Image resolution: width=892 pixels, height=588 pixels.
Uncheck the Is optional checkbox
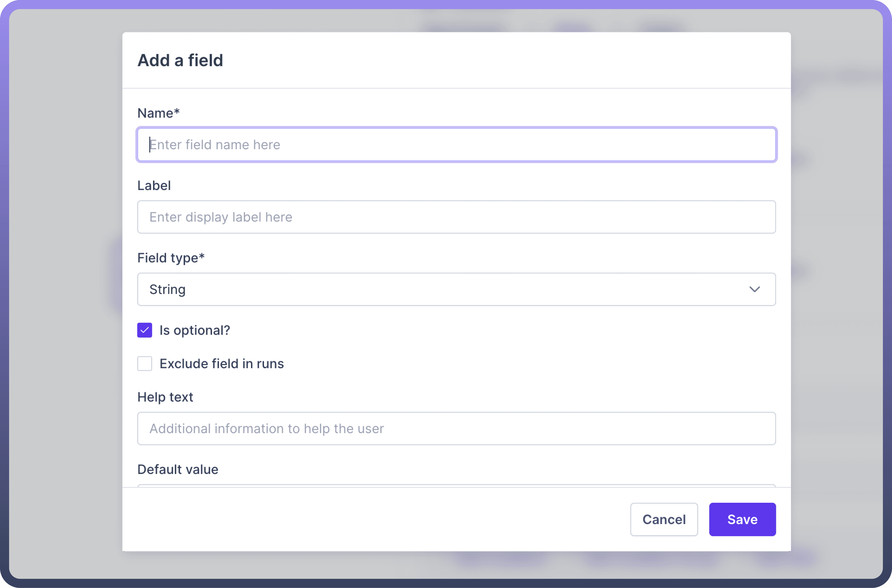(x=144, y=330)
